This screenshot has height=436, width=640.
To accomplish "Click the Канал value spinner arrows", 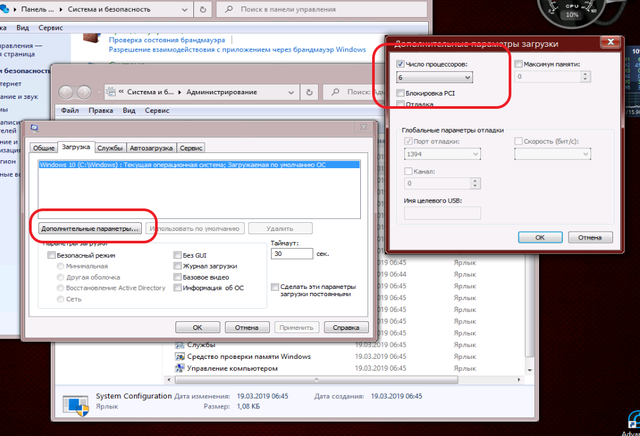I will [475, 183].
